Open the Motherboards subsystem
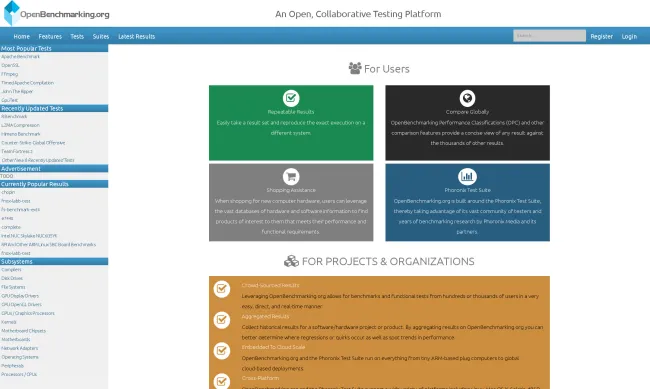The height and width of the screenshot is (389, 650). click(15, 339)
